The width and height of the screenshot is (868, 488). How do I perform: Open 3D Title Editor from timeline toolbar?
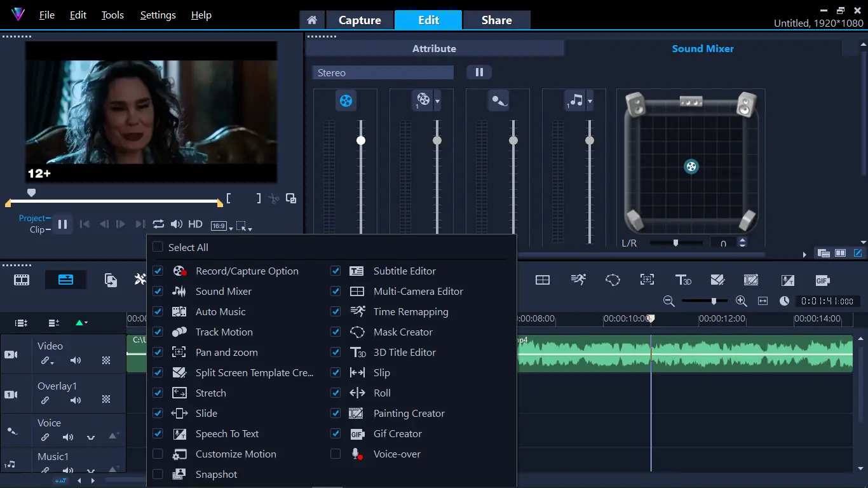(x=683, y=280)
